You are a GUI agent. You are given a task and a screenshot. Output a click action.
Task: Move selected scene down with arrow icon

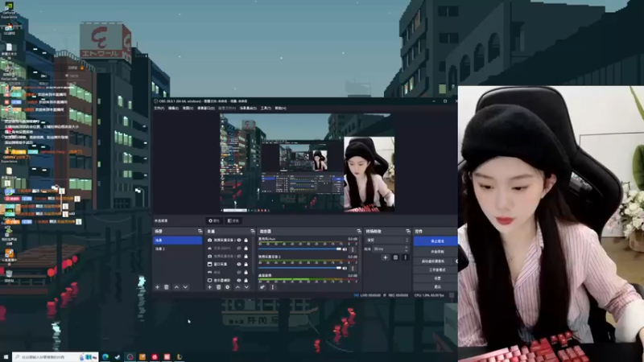pos(185,287)
